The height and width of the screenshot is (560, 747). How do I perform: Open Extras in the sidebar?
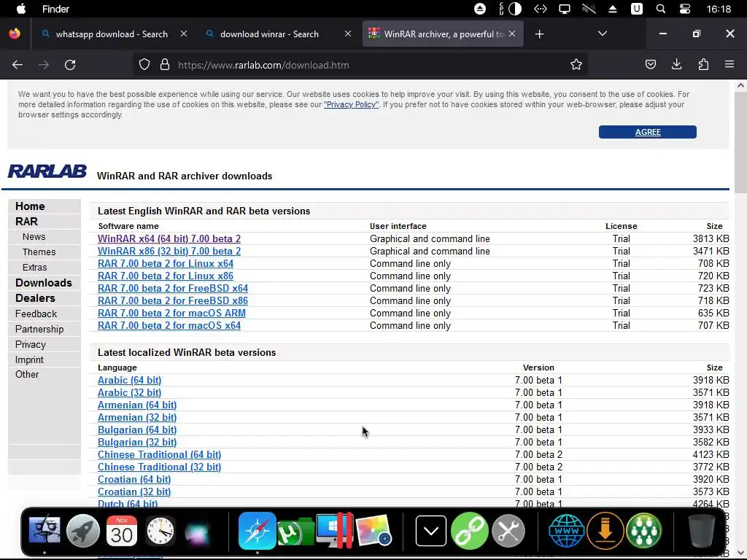click(x=35, y=267)
